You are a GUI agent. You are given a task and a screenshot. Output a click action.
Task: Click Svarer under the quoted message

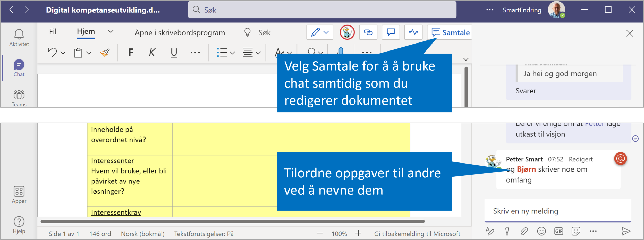526,91
